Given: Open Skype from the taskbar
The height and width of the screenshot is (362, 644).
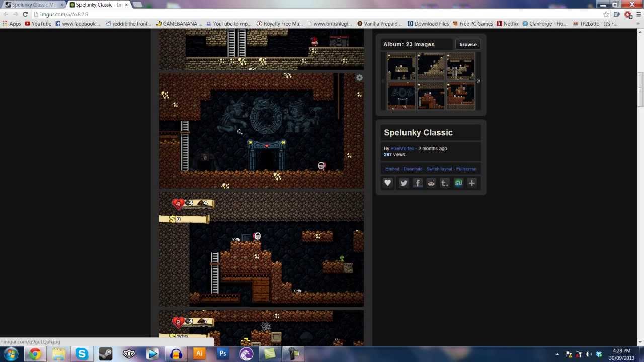Looking at the screenshot, I should (x=82, y=354).
